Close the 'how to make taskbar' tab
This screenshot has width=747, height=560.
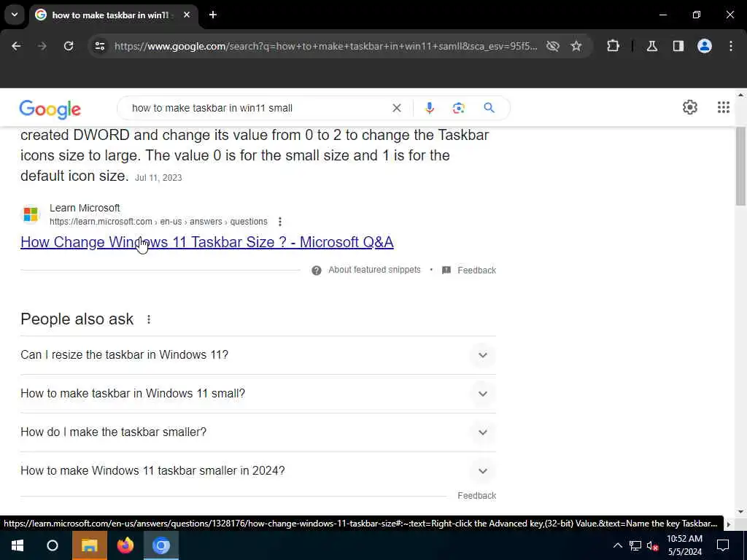(x=187, y=15)
